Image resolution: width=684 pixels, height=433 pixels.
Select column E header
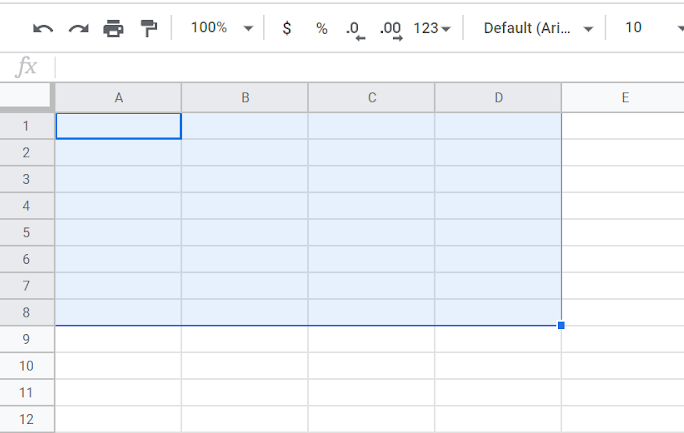(623, 98)
